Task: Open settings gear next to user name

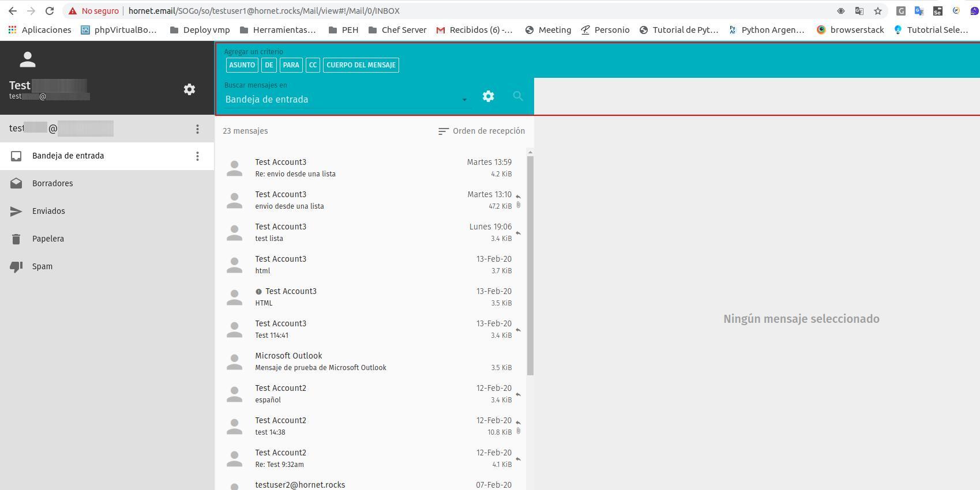Action: [x=189, y=89]
